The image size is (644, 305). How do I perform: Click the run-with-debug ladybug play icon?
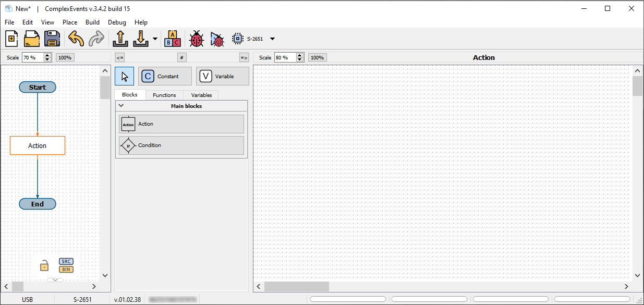point(217,39)
